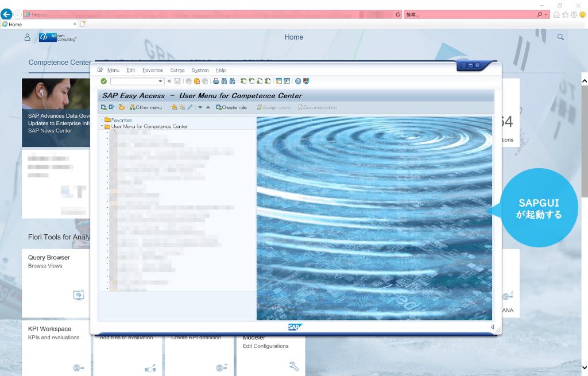Viewport: 588px width, 376px height.
Task: Open the Extras menu in SAP GUI
Action: [177, 70]
